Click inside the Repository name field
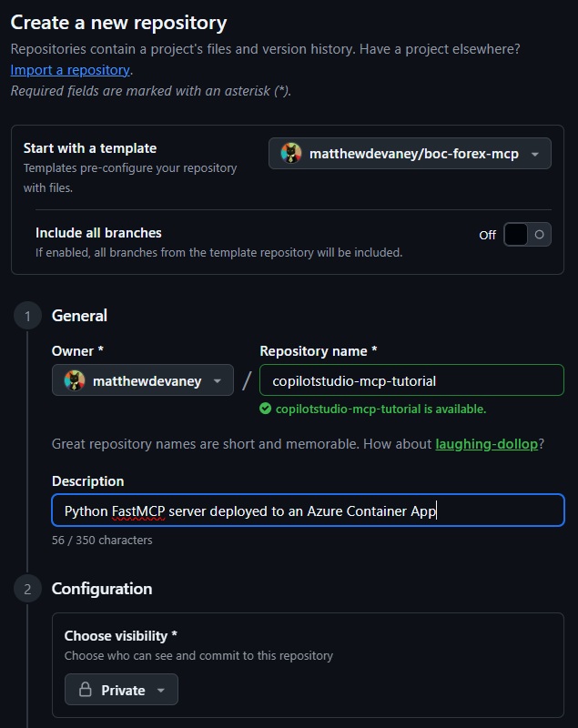The image size is (578, 728). tap(411, 381)
